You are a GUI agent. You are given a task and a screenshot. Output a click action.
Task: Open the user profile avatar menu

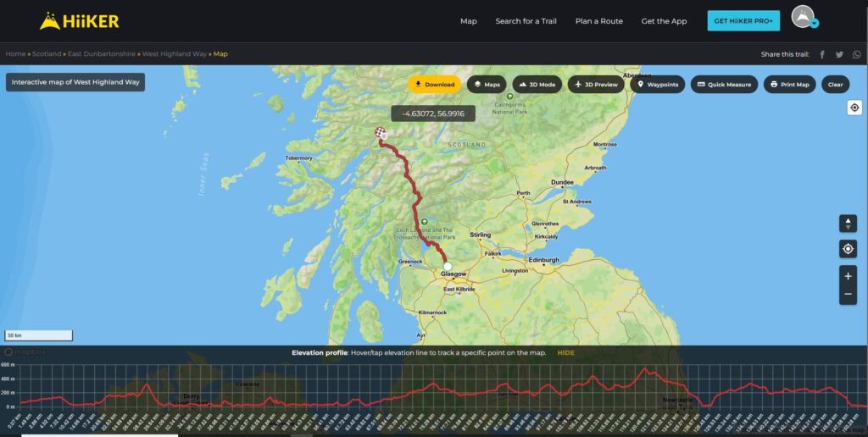804,18
